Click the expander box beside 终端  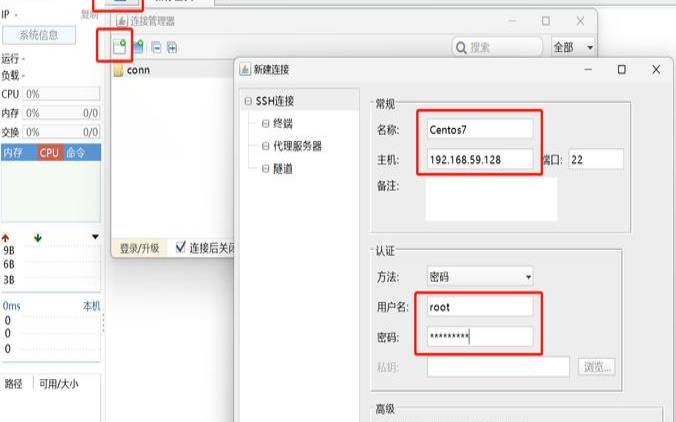266,124
